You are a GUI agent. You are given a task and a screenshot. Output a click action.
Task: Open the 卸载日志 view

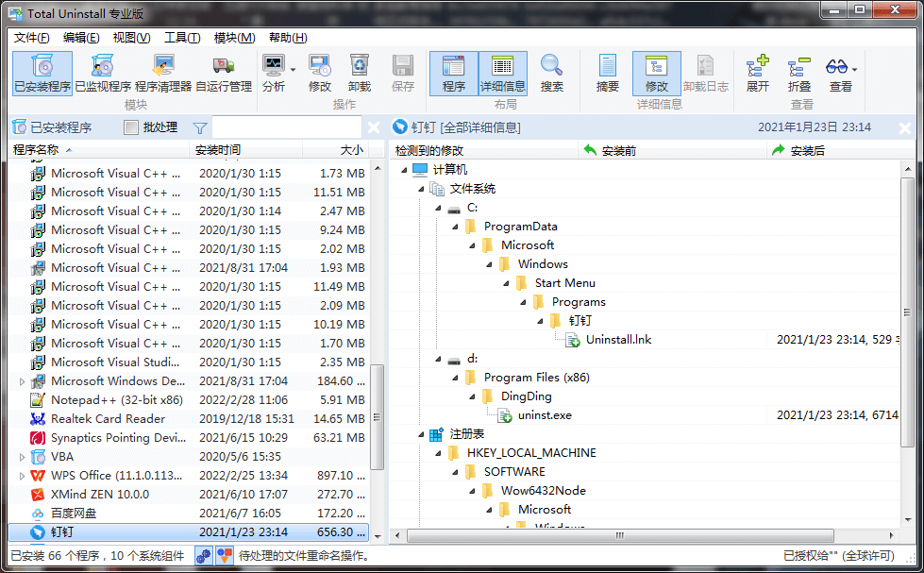(x=706, y=73)
